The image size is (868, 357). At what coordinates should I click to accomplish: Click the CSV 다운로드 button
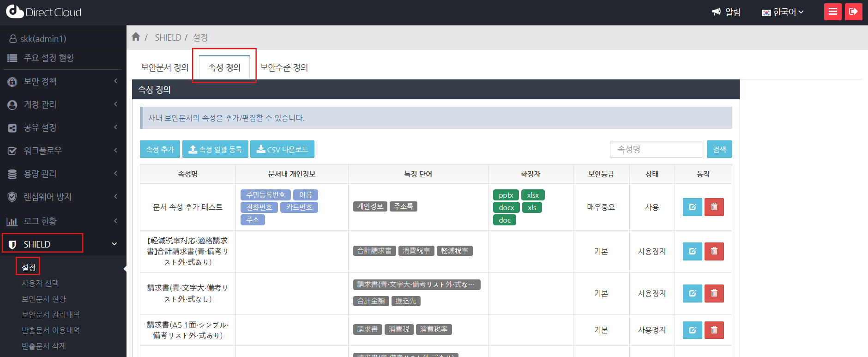tap(282, 149)
